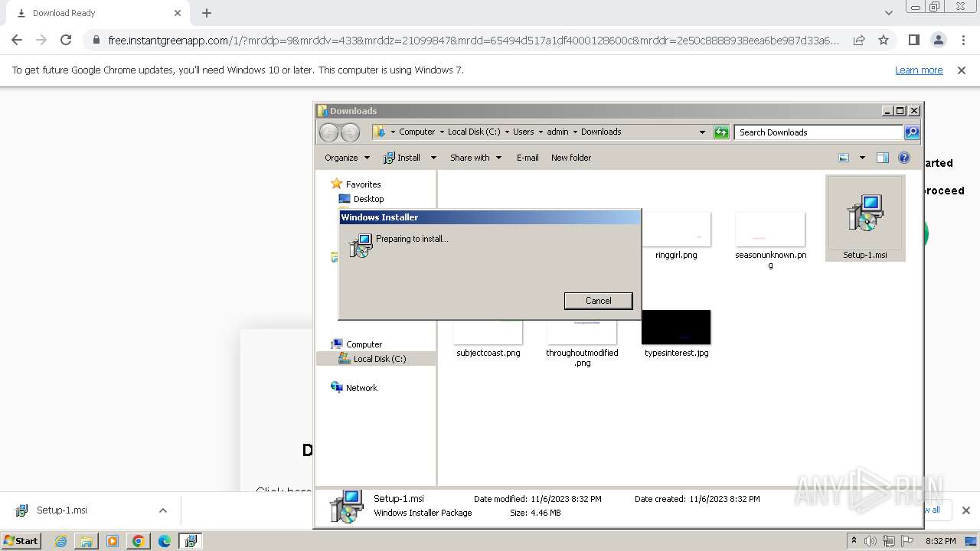980x551 pixels.
Task: Open the Share with menu
Action: click(x=475, y=158)
